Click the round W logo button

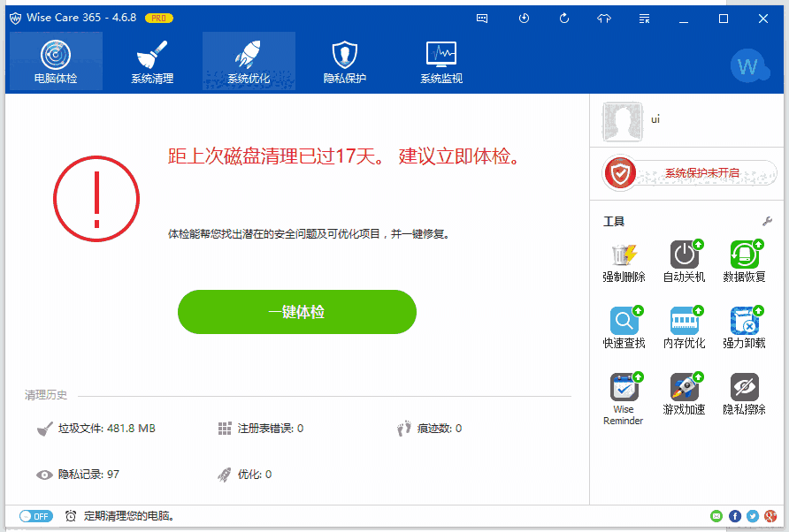click(748, 66)
